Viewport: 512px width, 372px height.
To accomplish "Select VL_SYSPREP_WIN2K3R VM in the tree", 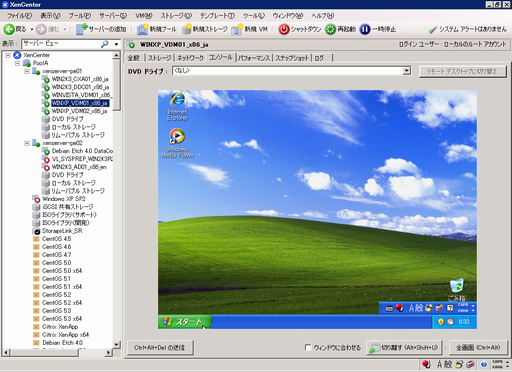I will click(82, 159).
